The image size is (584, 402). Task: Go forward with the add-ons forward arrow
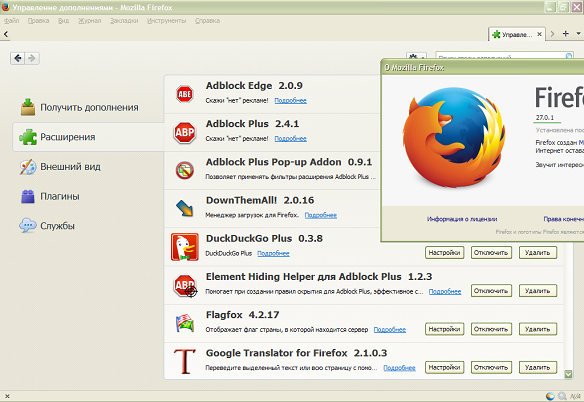pyautogui.click(x=32, y=58)
